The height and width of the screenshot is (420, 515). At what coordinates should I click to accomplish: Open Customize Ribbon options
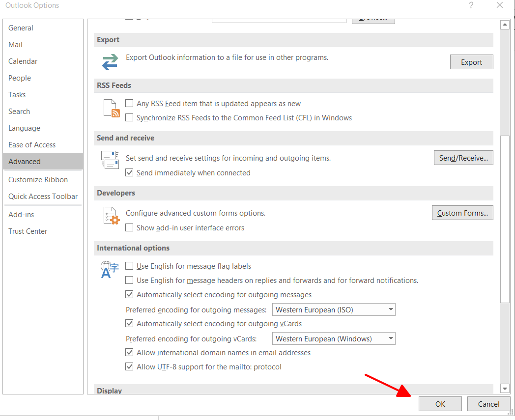click(x=43, y=180)
